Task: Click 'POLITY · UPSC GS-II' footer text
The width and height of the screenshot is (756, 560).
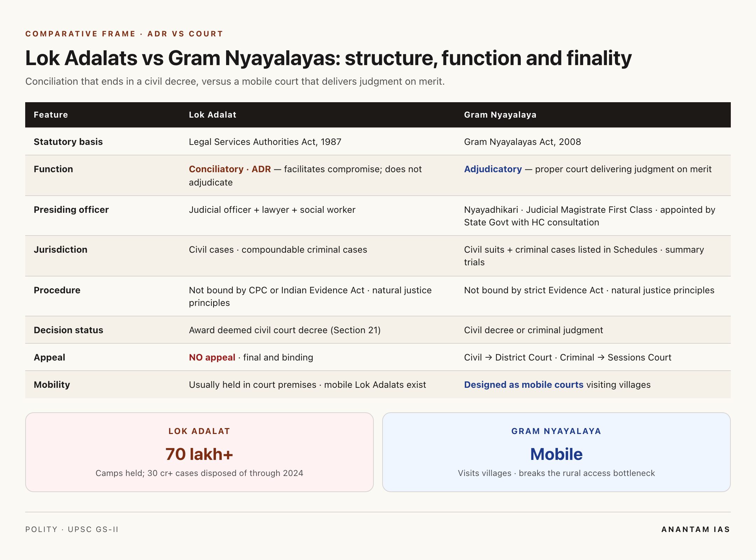Action: [x=72, y=529]
